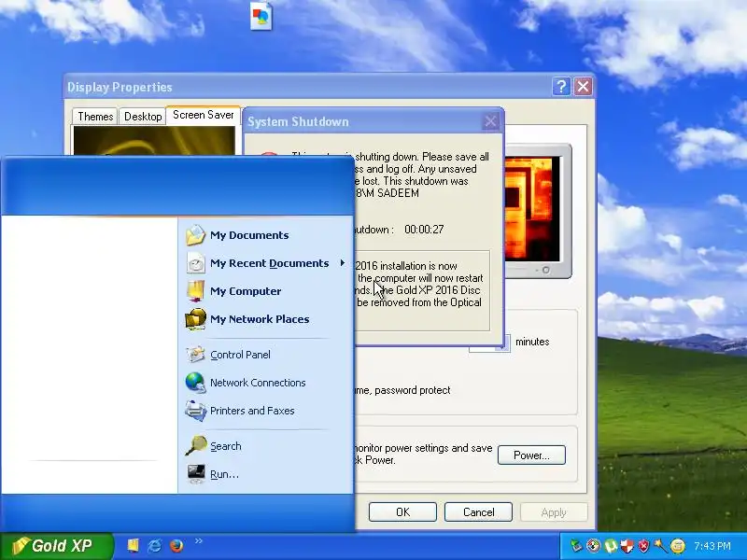This screenshot has width=747, height=560.
Task: Click the Apply button in Display Properties
Action: (x=554, y=512)
